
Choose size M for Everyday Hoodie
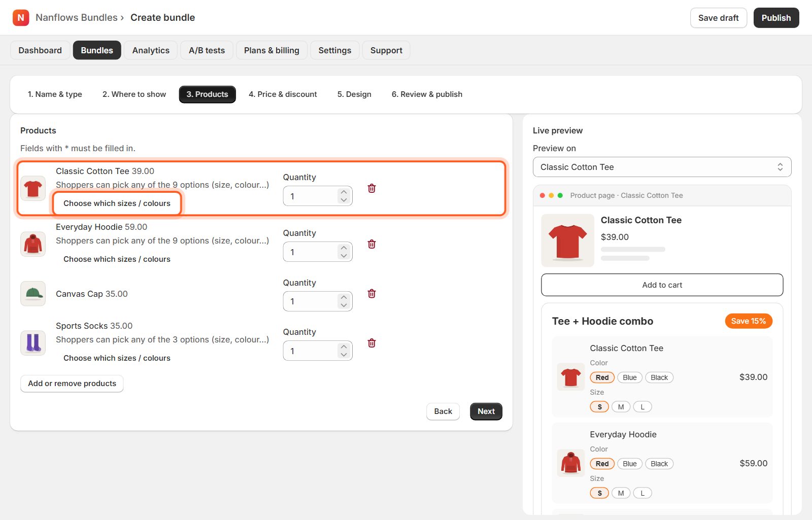click(x=621, y=493)
